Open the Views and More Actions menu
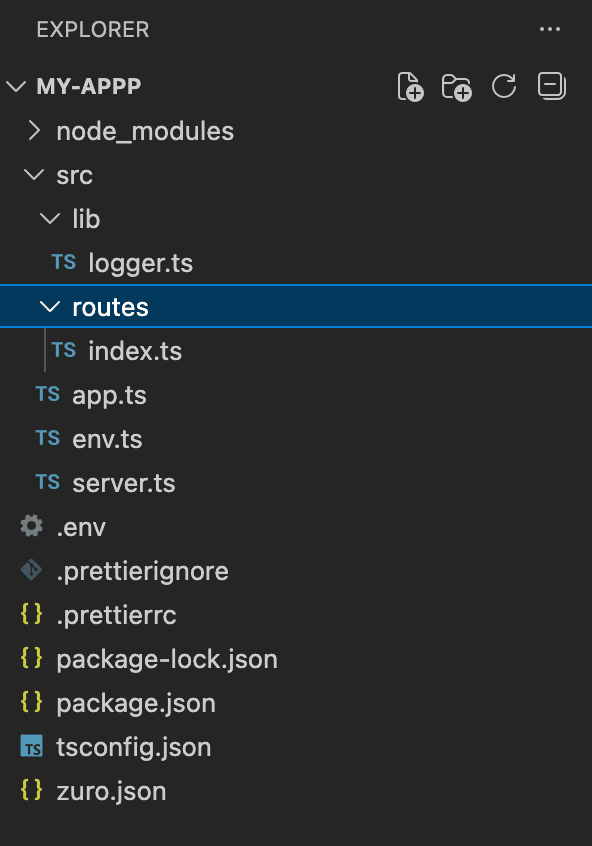The image size is (592, 846). pyautogui.click(x=550, y=29)
